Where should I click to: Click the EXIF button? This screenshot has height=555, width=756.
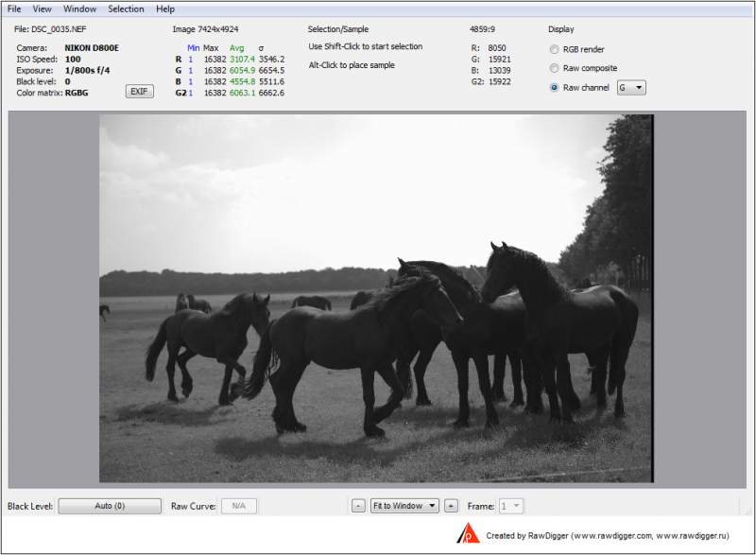point(139,91)
